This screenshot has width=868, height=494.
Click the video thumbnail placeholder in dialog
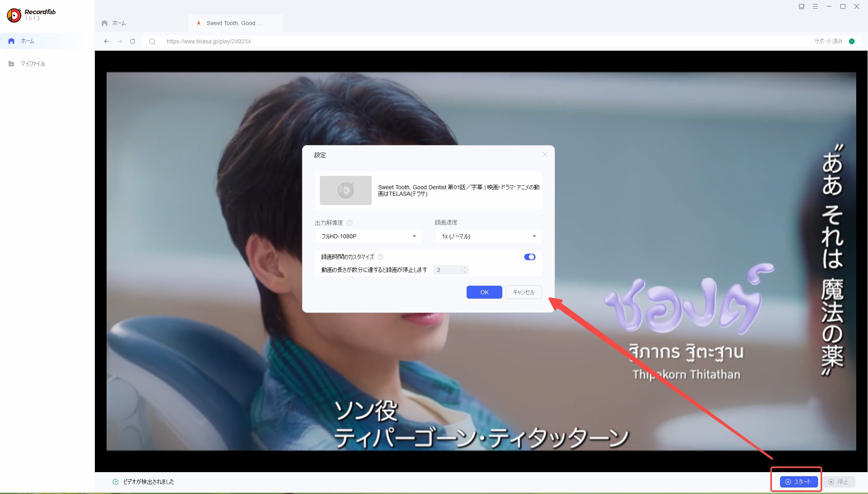click(x=346, y=190)
